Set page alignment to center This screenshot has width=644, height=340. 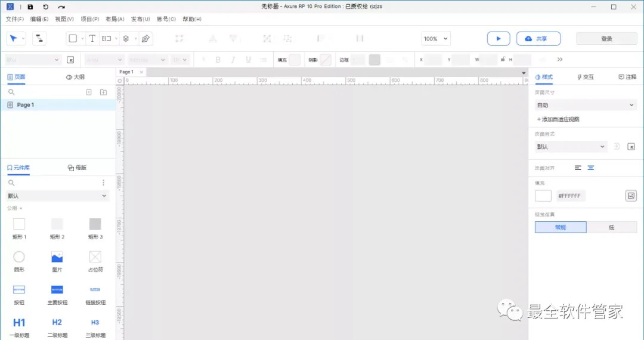click(590, 168)
